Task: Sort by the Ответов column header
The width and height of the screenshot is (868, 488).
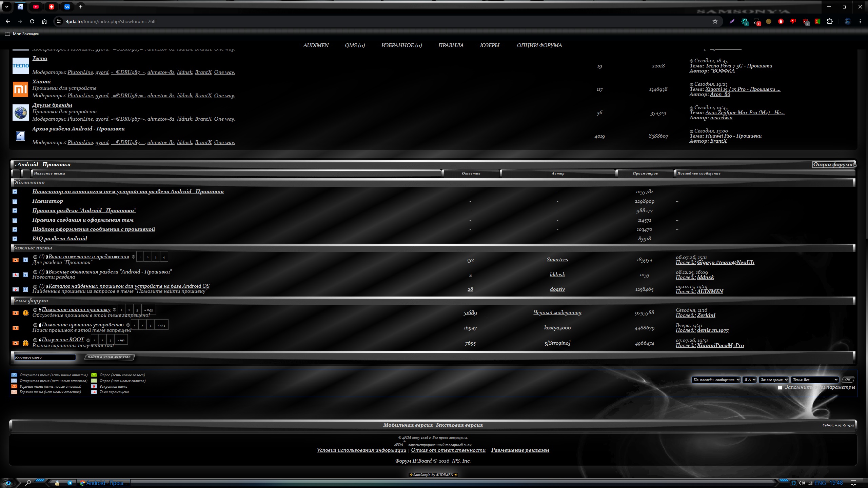Action: pyautogui.click(x=471, y=174)
